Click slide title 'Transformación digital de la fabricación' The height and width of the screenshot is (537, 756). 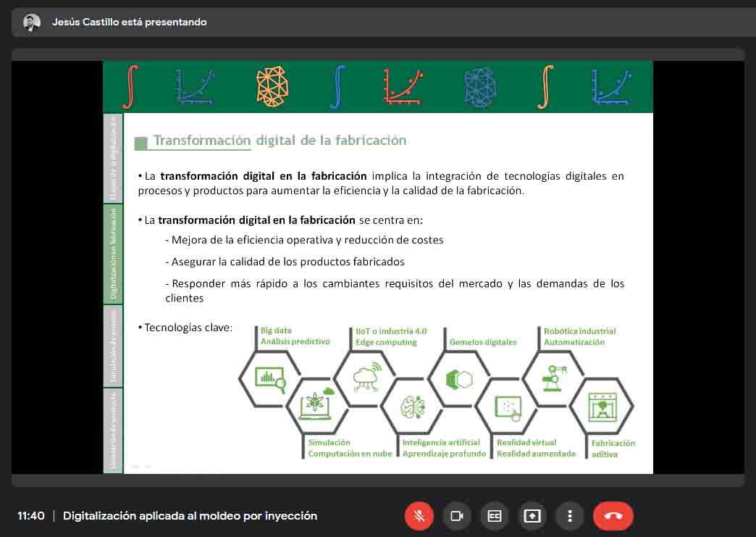280,141
